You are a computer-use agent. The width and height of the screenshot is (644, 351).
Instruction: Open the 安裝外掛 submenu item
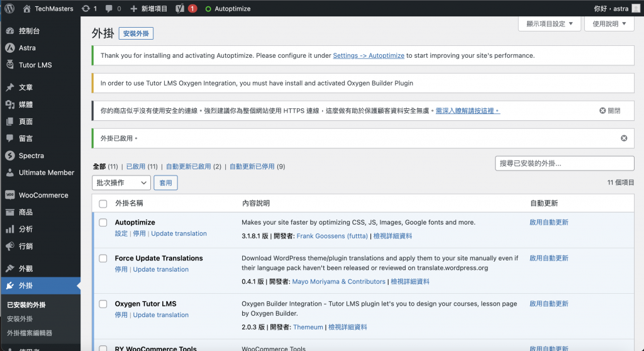point(19,318)
